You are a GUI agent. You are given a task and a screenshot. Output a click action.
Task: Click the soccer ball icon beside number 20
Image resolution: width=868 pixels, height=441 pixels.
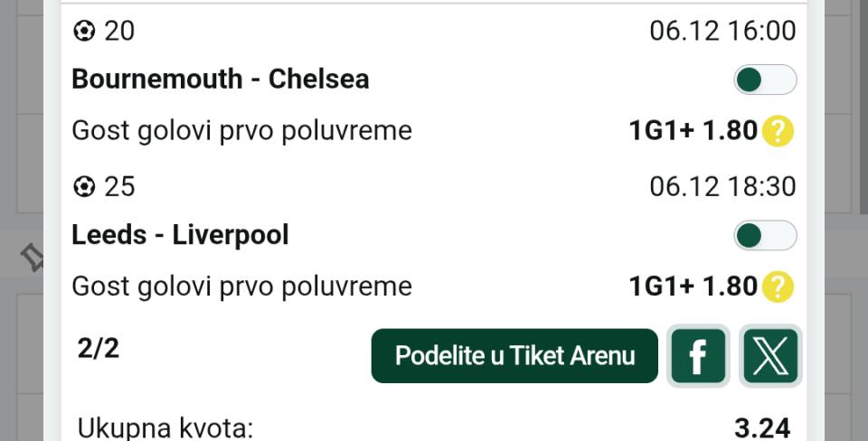tap(84, 32)
